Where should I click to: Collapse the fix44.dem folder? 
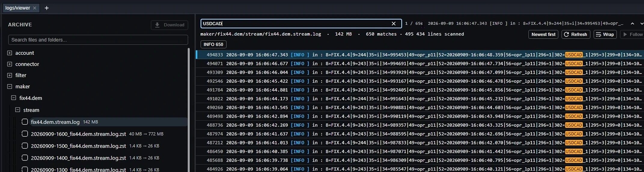pyautogui.click(x=14, y=98)
